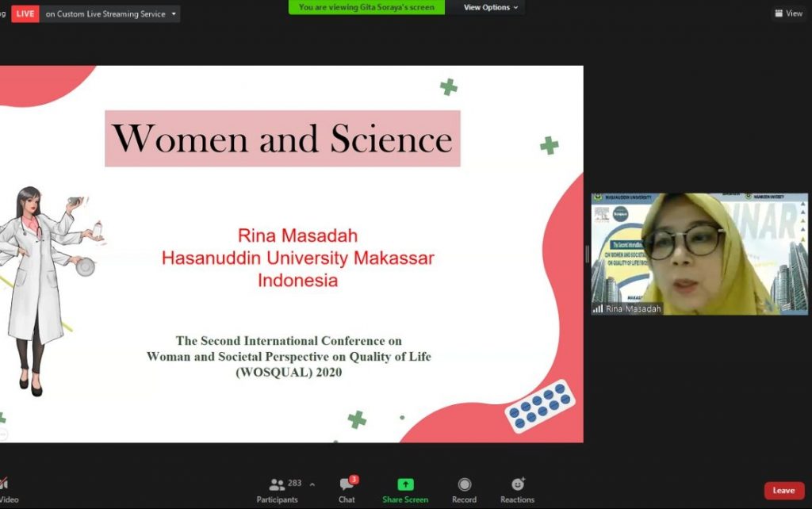Click the red LIVE indicator
The height and width of the screenshot is (509, 812).
pos(25,13)
